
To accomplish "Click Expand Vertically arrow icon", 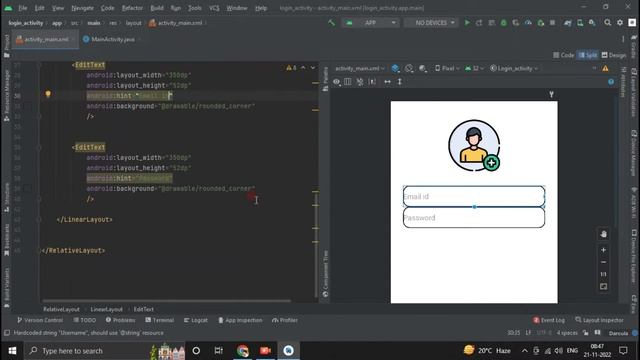I will [x=400, y=82].
